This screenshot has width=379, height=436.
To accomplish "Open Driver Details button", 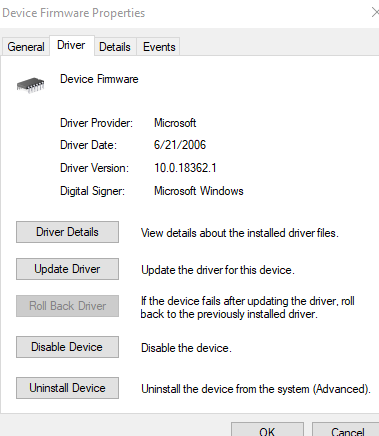I will pos(67,232).
